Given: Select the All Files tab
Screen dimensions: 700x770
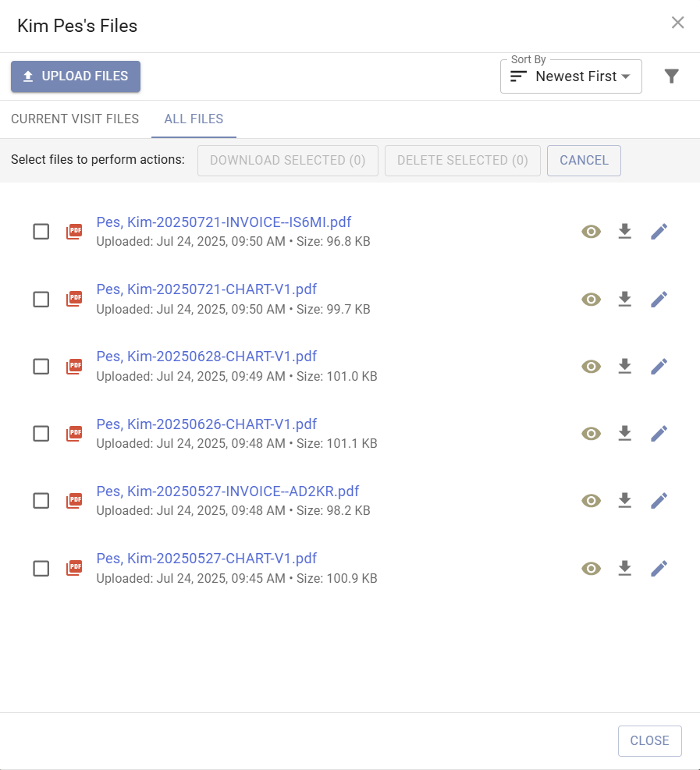Looking at the screenshot, I should (194, 119).
